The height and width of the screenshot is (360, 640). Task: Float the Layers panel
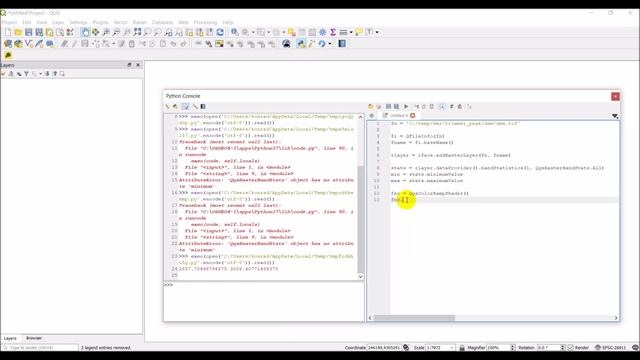(x=129, y=65)
